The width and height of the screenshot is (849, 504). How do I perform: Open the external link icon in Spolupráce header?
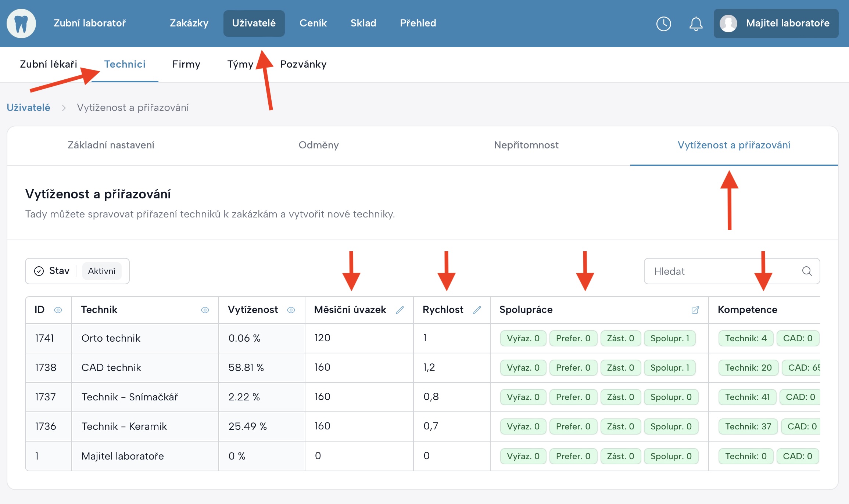coord(695,310)
